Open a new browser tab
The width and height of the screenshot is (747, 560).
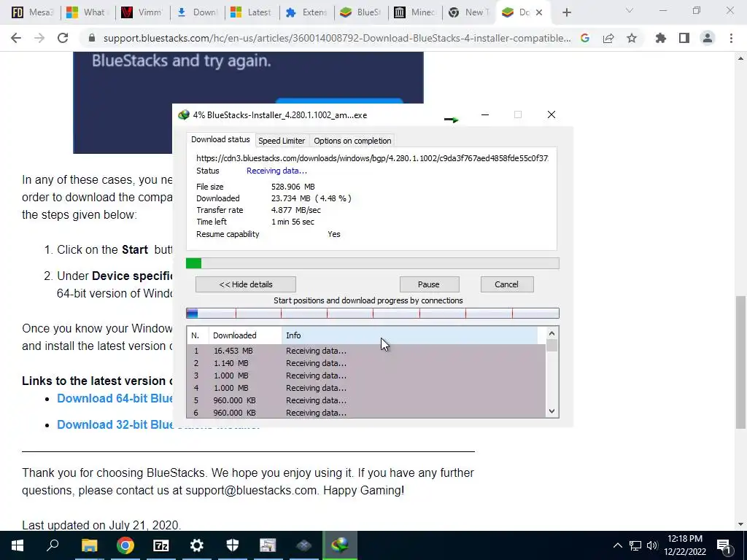pyautogui.click(x=566, y=12)
